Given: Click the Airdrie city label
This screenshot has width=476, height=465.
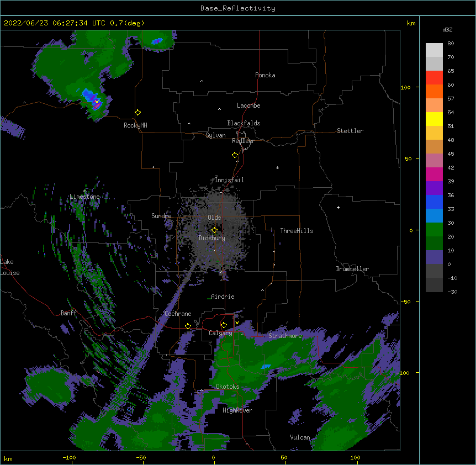Looking at the screenshot, I should (x=223, y=297).
